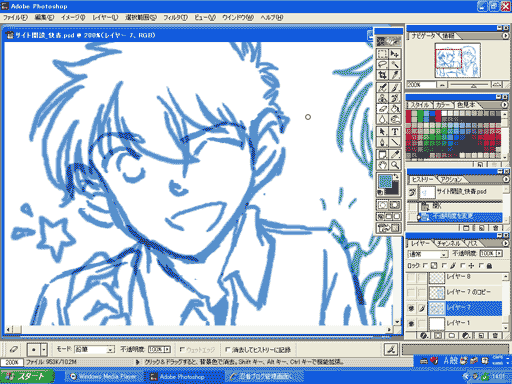The height and width of the screenshot is (384, 512).
Task: Toggle visibility of レイヤー 7
Action: coord(411,309)
